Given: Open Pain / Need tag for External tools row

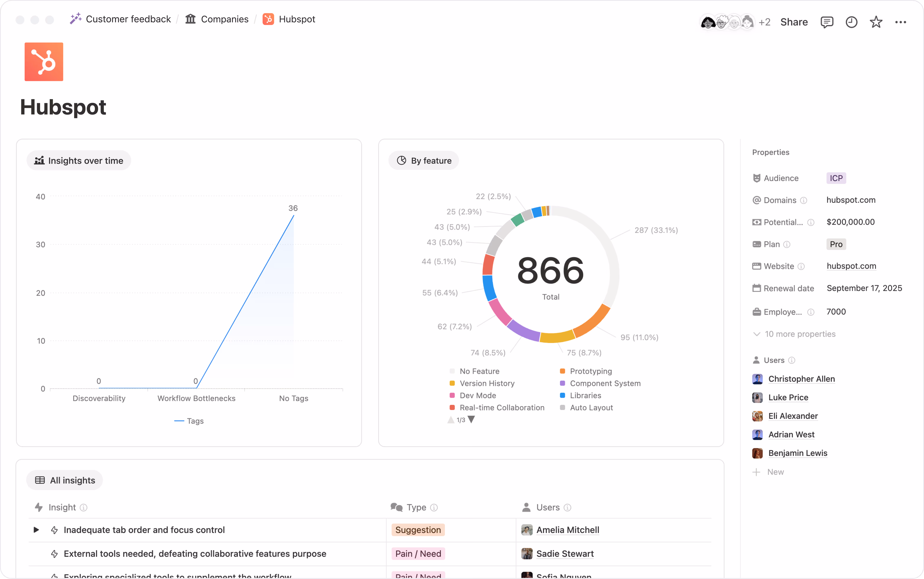Looking at the screenshot, I should pyautogui.click(x=418, y=554).
